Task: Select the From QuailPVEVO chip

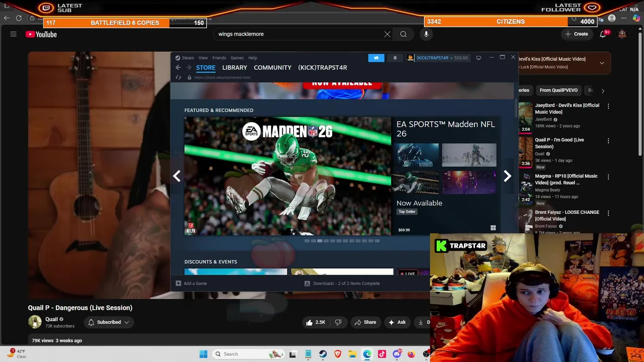Action: [x=558, y=90]
